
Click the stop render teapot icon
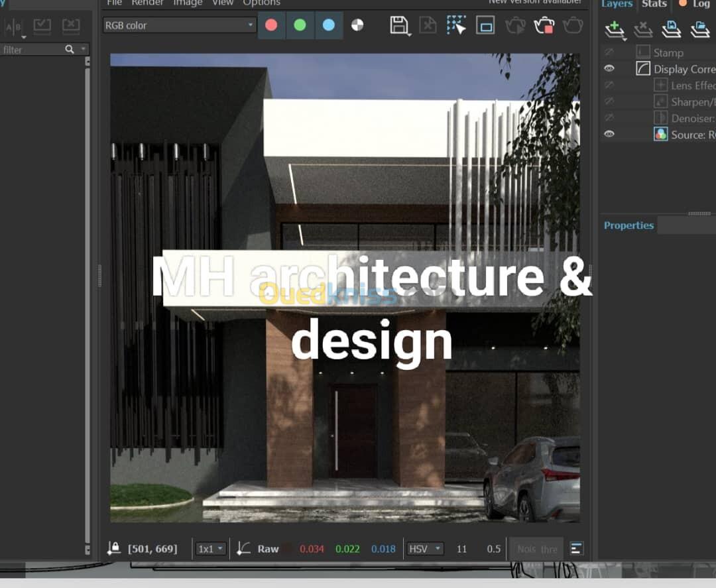coord(544,26)
